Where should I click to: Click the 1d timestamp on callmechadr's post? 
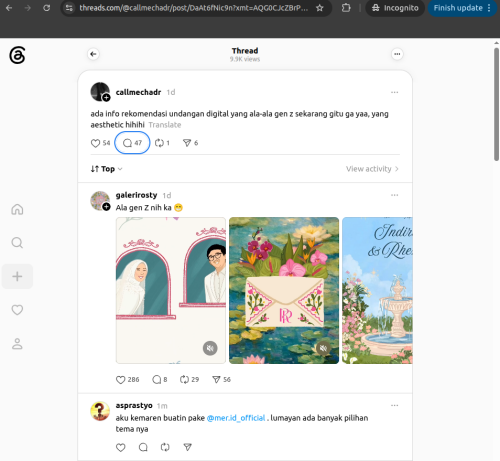[171, 92]
